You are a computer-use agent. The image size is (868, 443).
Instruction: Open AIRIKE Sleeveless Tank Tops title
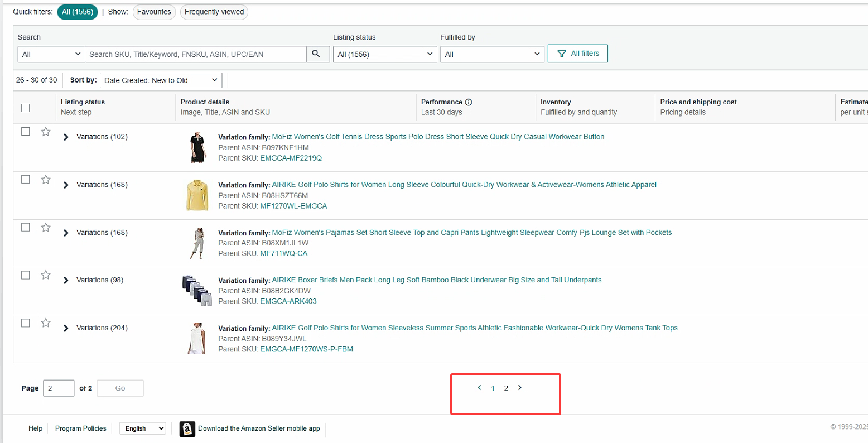475,328
